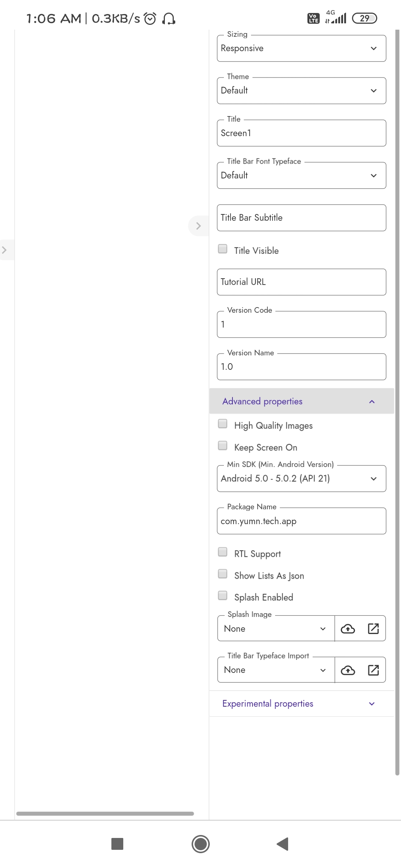Click the properties panel collapse arrow
Image resolution: width=401 pixels, height=868 pixels.
[x=198, y=226]
